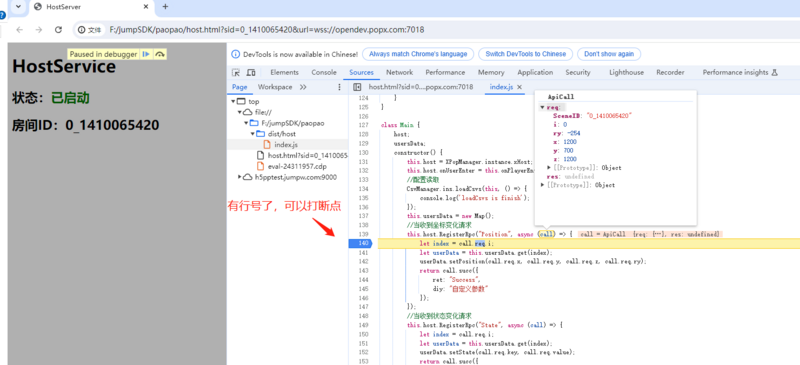Click the Don't show again button

point(609,54)
